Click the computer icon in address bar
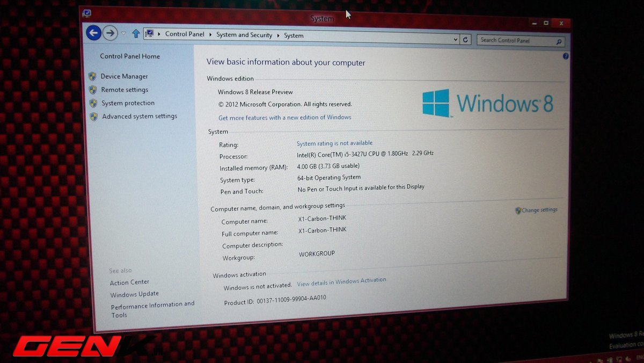The width and height of the screenshot is (644, 363). pos(150,34)
